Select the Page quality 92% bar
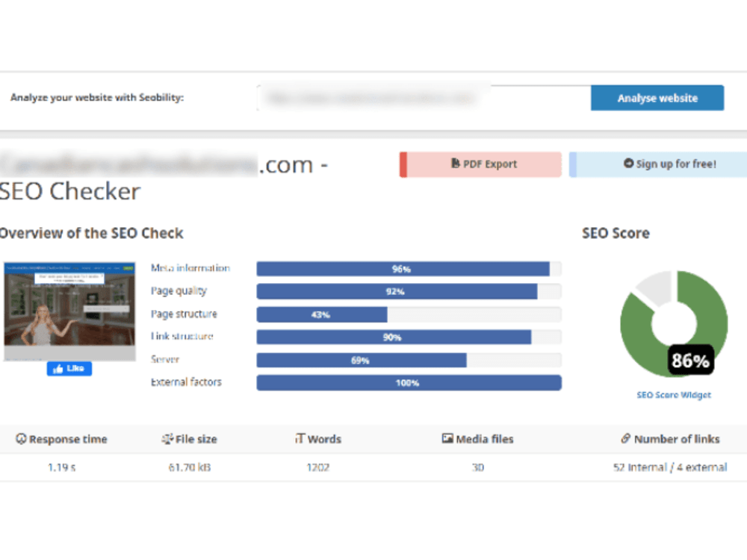The image size is (747, 560). tap(409, 291)
